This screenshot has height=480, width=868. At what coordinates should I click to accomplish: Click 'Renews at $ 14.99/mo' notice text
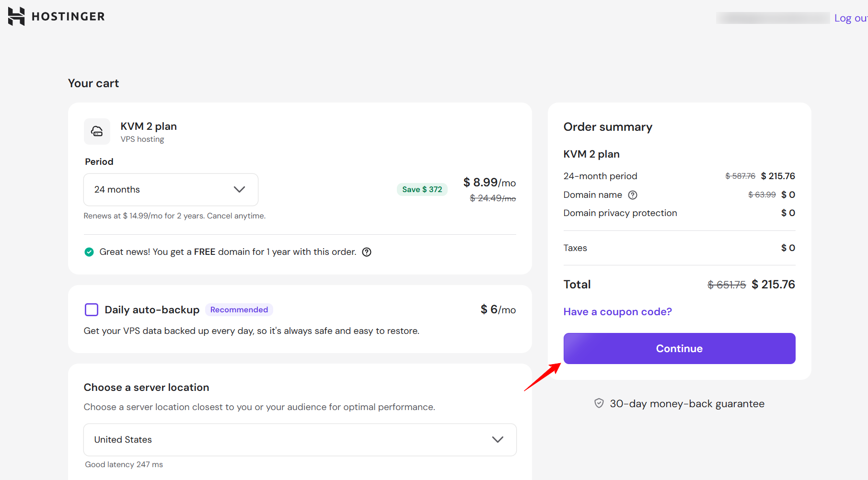click(x=174, y=216)
